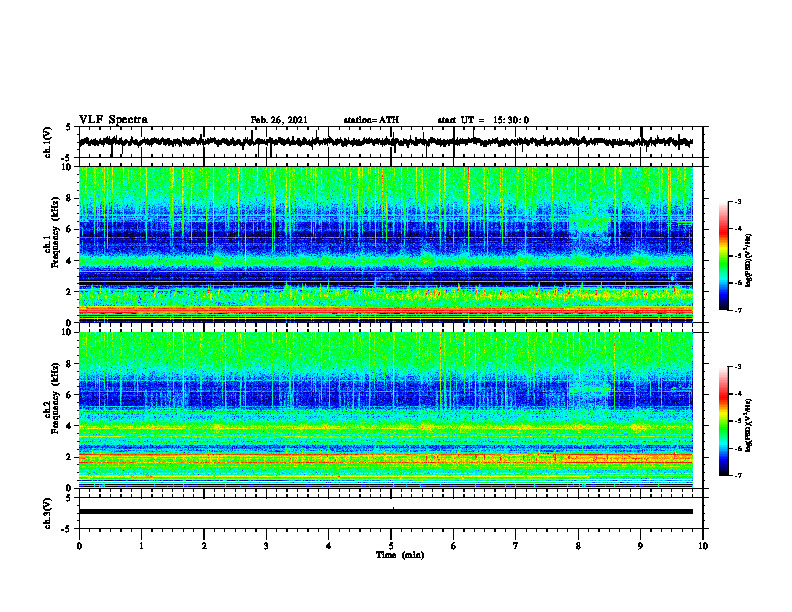Image resolution: width=792 pixels, height=612 pixels.
Task: Click the ch.2 colorbar "log(PSD)" label
Action: [x=749, y=425]
